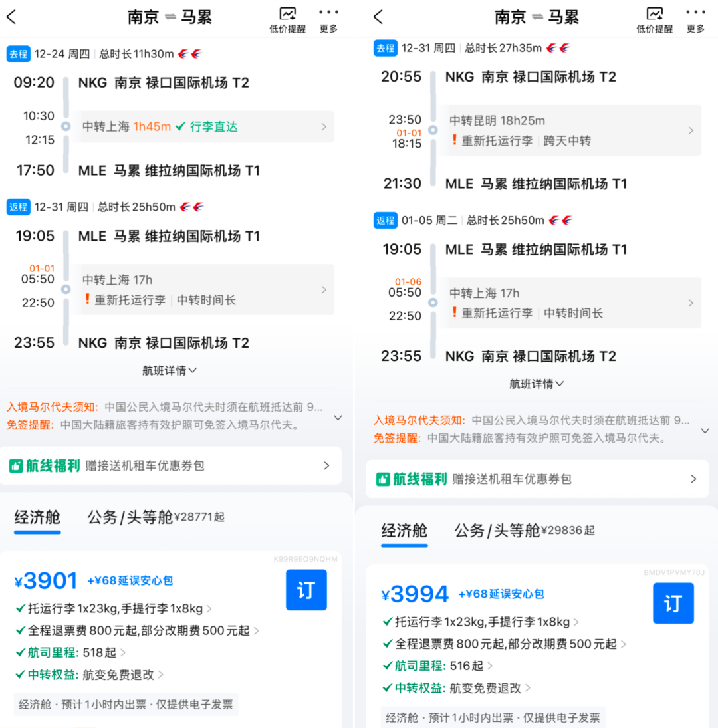Tap 免签提醒 text in right panel
Image resolution: width=718 pixels, height=728 pixels.
coord(521,439)
